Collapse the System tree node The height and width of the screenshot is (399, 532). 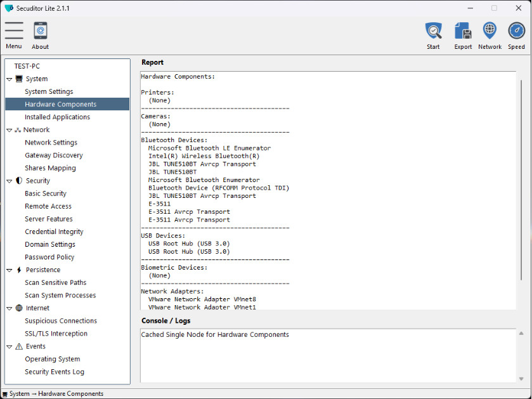click(x=10, y=79)
